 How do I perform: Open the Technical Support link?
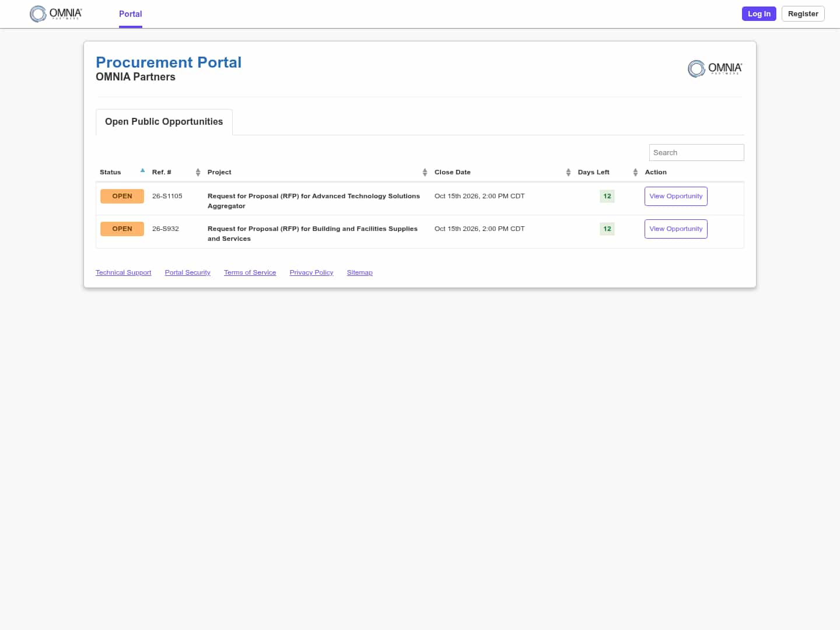point(124,272)
